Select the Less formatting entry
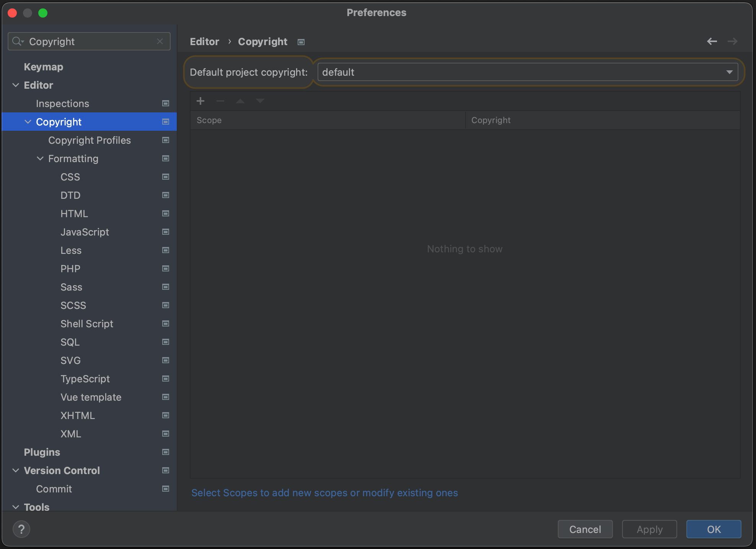The height and width of the screenshot is (549, 756). point(71,250)
